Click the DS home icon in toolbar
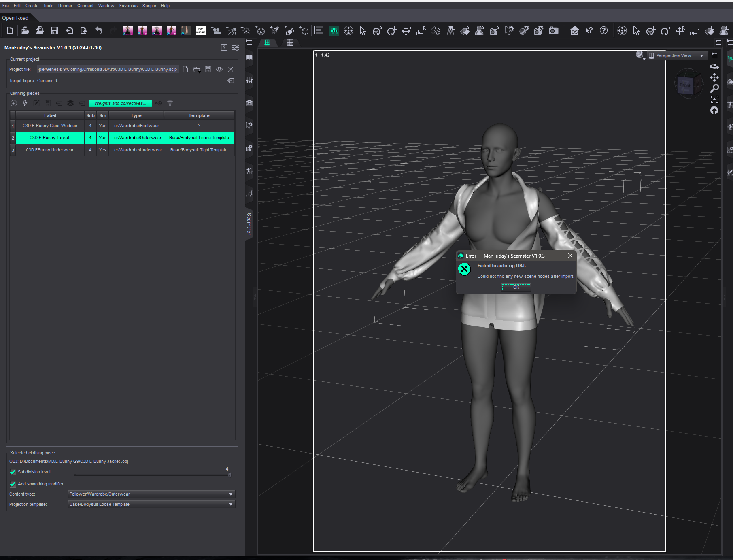The height and width of the screenshot is (560, 733). pos(574,31)
